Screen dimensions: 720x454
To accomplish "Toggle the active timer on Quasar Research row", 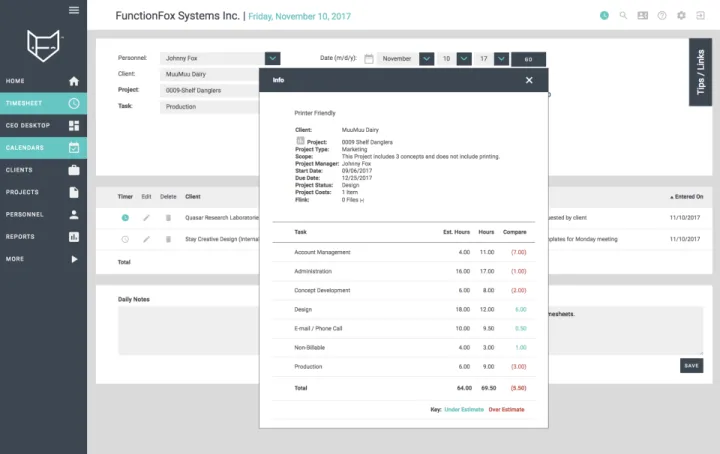I will 125,217.
